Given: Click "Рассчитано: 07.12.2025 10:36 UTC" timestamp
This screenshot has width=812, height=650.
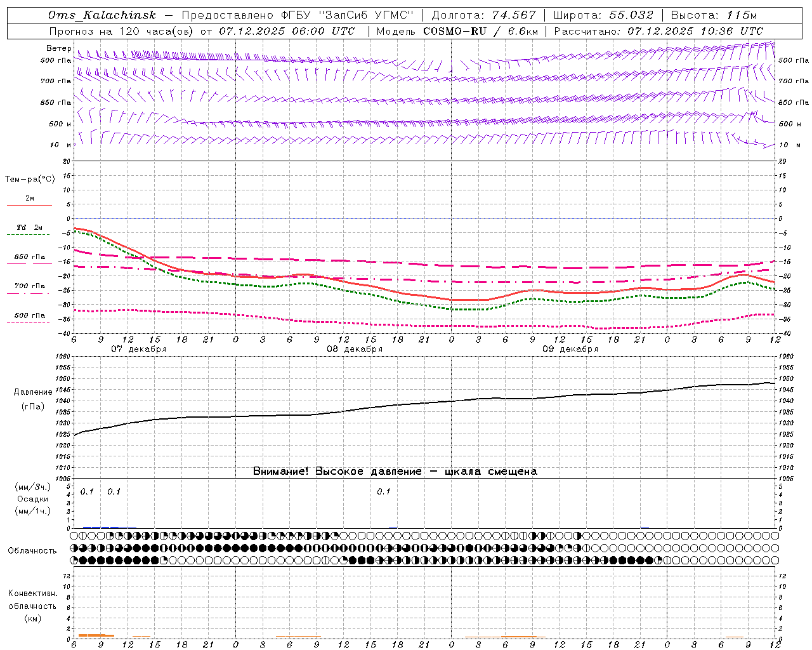Looking at the screenshot, I should pyautogui.click(x=658, y=31).
